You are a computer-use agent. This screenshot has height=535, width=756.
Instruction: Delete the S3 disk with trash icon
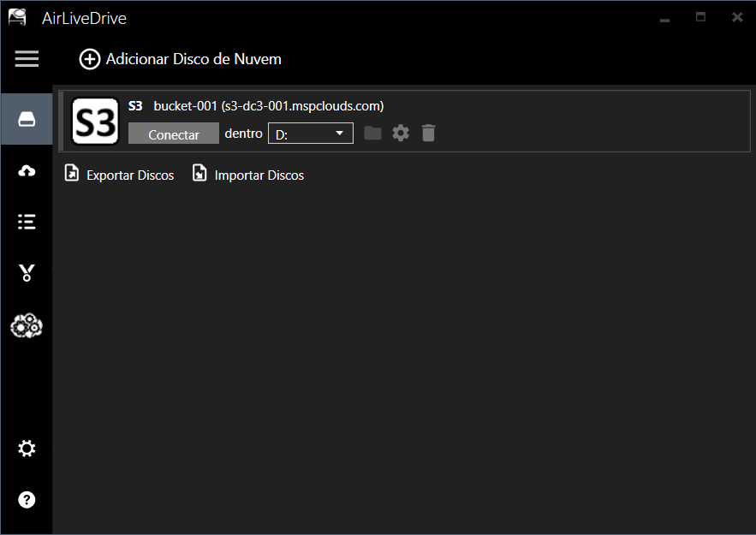tap(429, 133)
